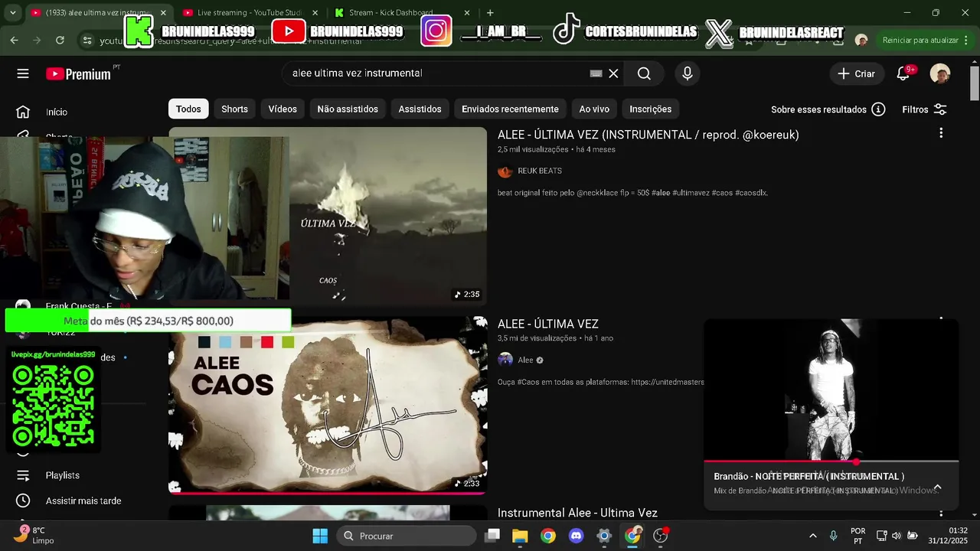Open the Início home sidebar icon
980x551 pixels.
[23, 112]
